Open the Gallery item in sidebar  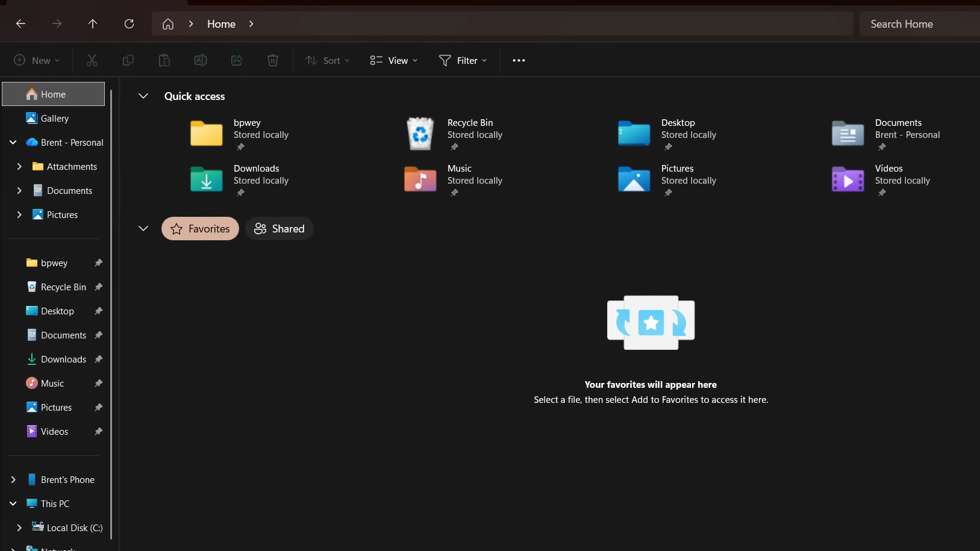click(54, 119)
